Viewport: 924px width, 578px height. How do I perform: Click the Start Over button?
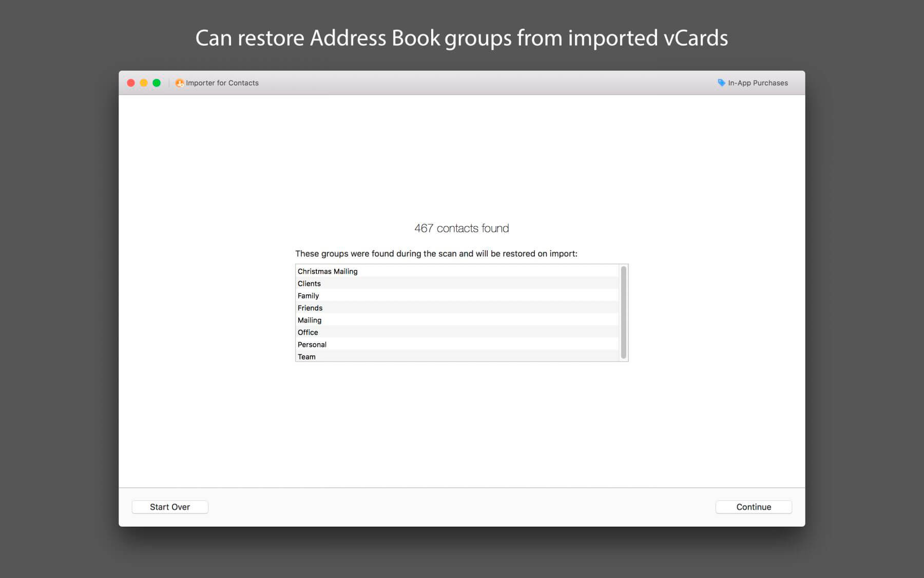pos(169,507)
